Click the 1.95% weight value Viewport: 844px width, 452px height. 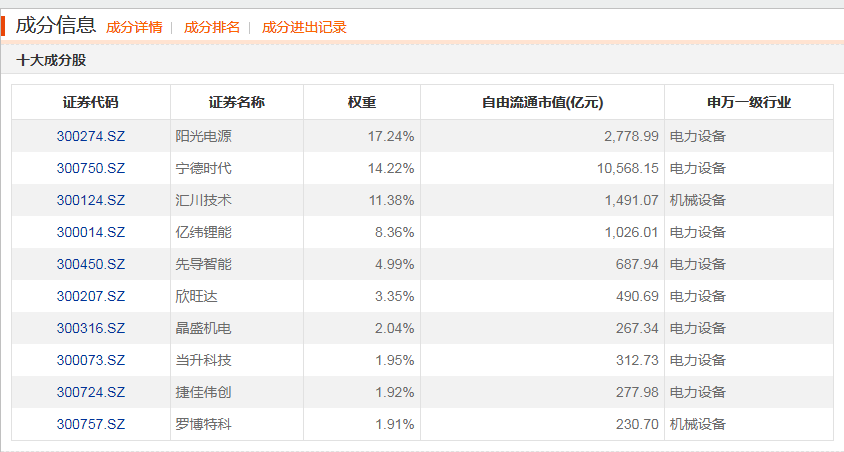click(x=395, y=360)
